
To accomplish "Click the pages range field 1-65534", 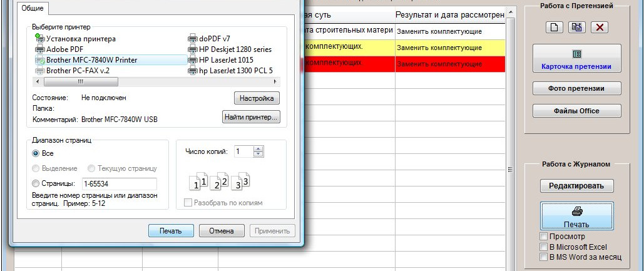I will click(119, 183).
